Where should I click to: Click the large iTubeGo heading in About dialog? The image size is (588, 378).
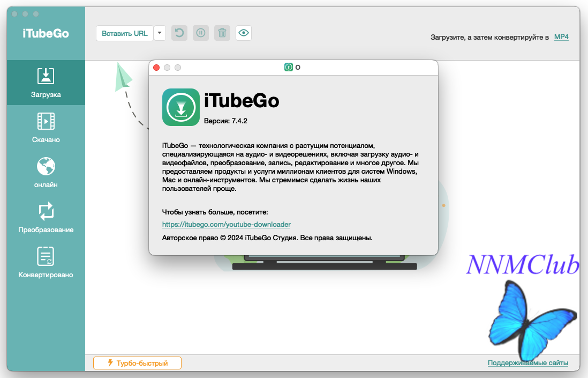(242, 101)
